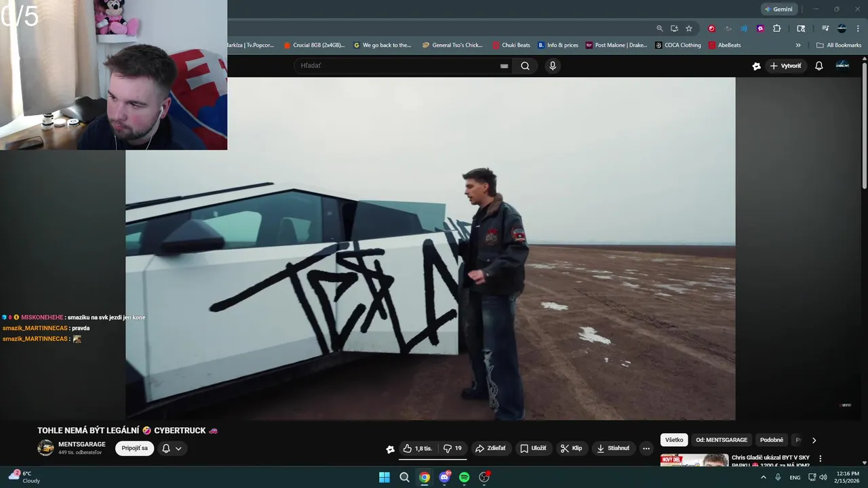Click the zoom magnifier in address bar
Image resolution: width=868 pixels, height=488 pixels.
[660, 28]
